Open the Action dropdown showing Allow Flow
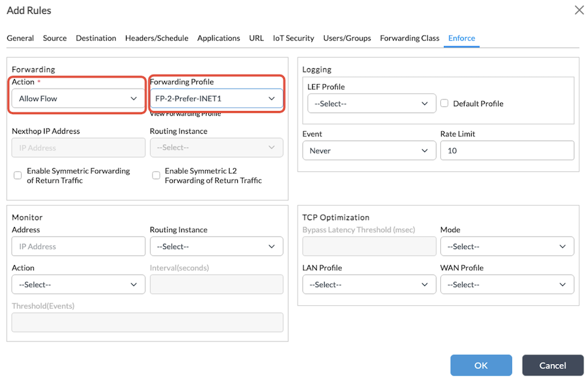The height and width of the screenshot is (380, 588). (77, 98)
